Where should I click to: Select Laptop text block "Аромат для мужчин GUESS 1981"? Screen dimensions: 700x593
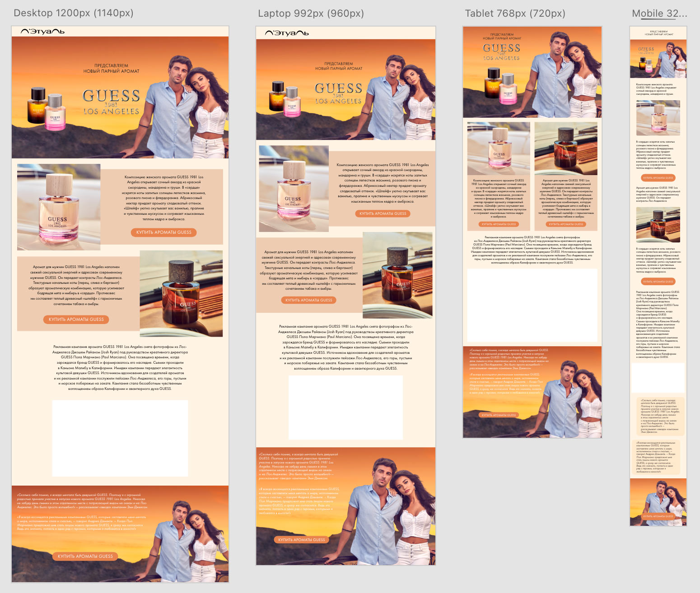pyautogui.click(x=309, y=270)
